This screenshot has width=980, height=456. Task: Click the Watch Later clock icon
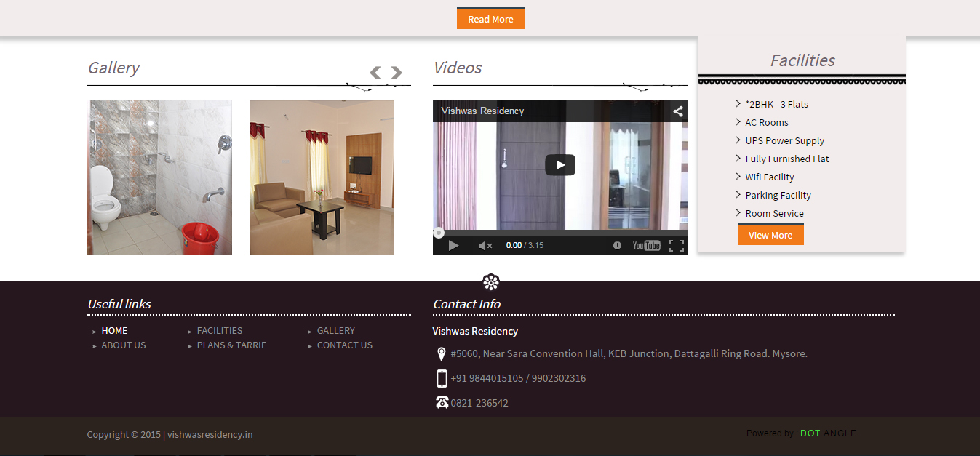617,246
